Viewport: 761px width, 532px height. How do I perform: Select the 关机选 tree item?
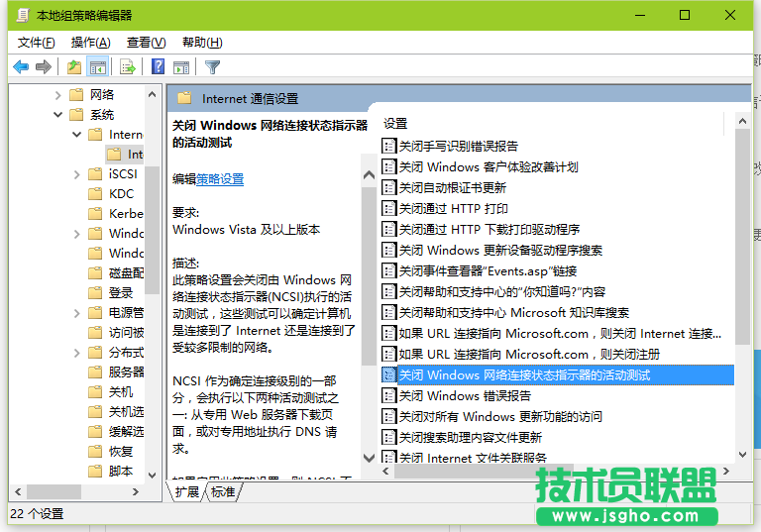pyautogui.click(x=126, y=411)
